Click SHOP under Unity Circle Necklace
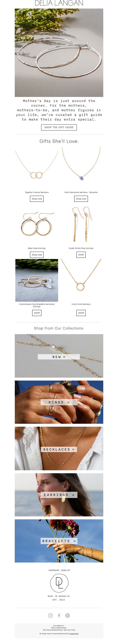Screen dimensions: 118x644 coord(81,313)
